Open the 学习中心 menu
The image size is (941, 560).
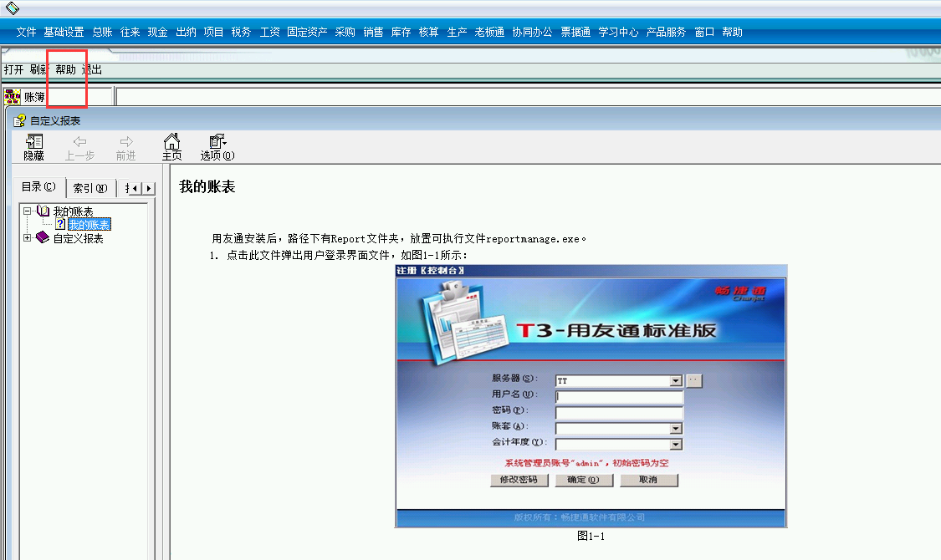(618, 33)
